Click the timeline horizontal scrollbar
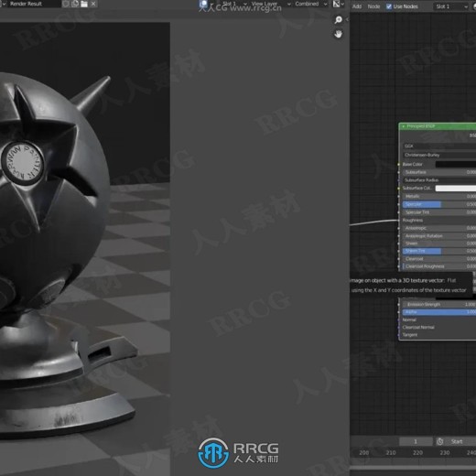Screen dimensions: 476x476 [x=413, y=467]
